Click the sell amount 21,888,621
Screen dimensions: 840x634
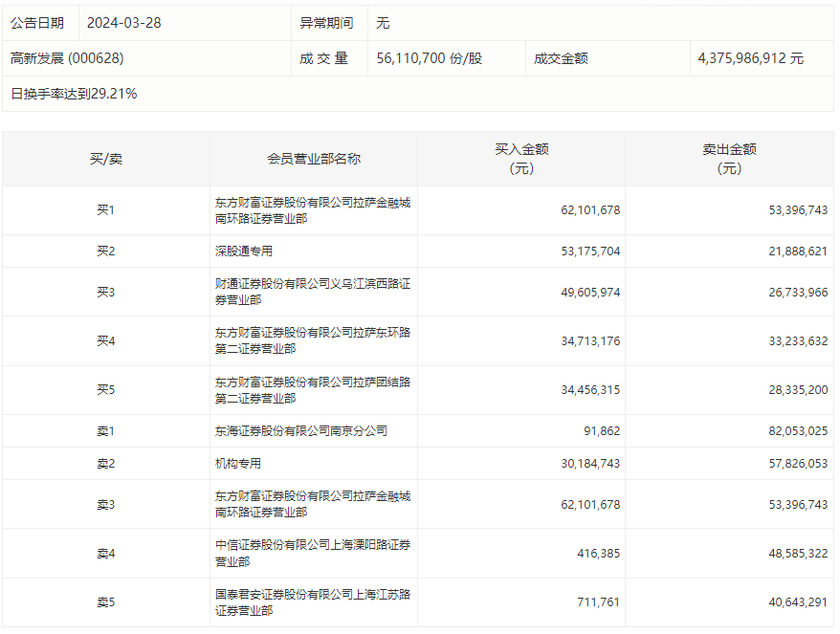[798, 251]
